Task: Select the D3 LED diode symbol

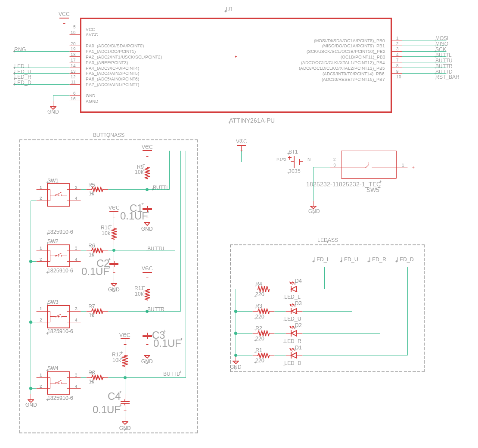Action: 294,311
